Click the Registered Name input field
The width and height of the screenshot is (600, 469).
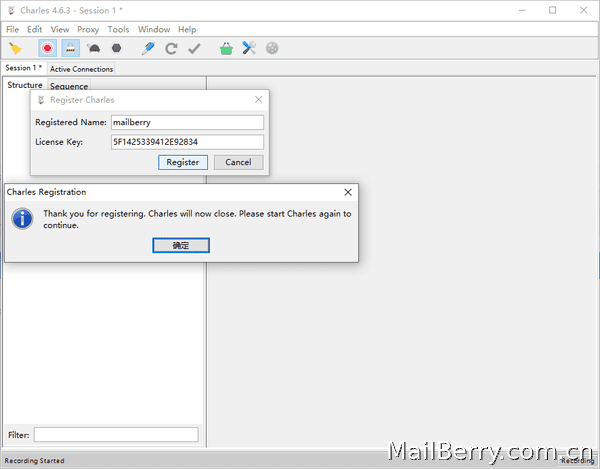pos(187,122)
